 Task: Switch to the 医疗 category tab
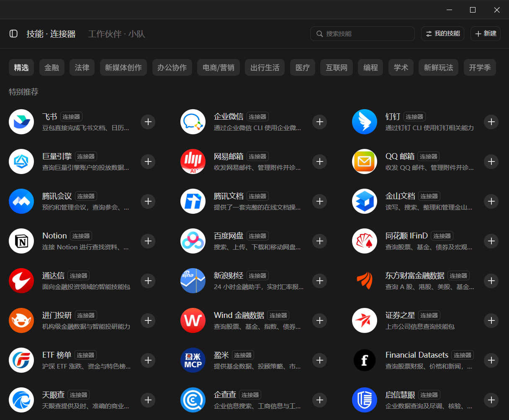pyautogui.click(x=303, y=67)
